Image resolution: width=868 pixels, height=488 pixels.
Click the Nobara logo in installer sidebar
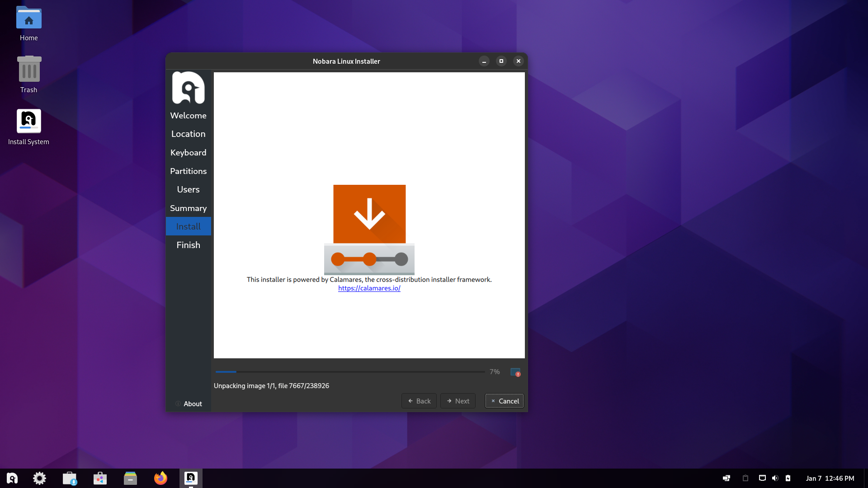coord(188,88)
